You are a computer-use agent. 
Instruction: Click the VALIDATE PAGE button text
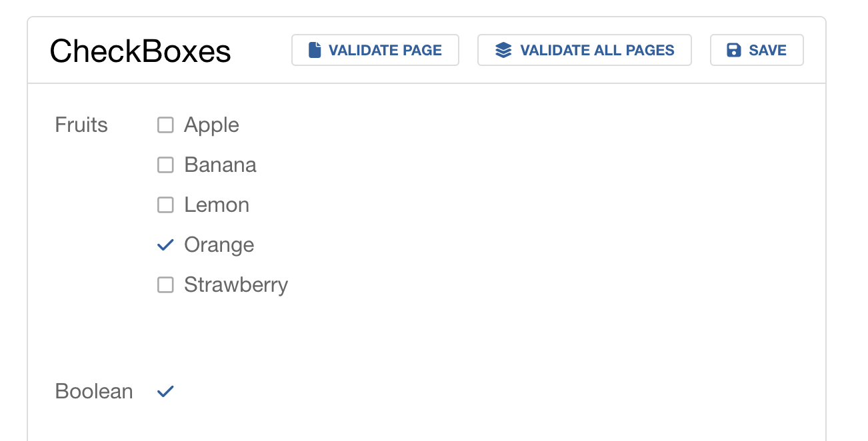[x=385, y=50]
